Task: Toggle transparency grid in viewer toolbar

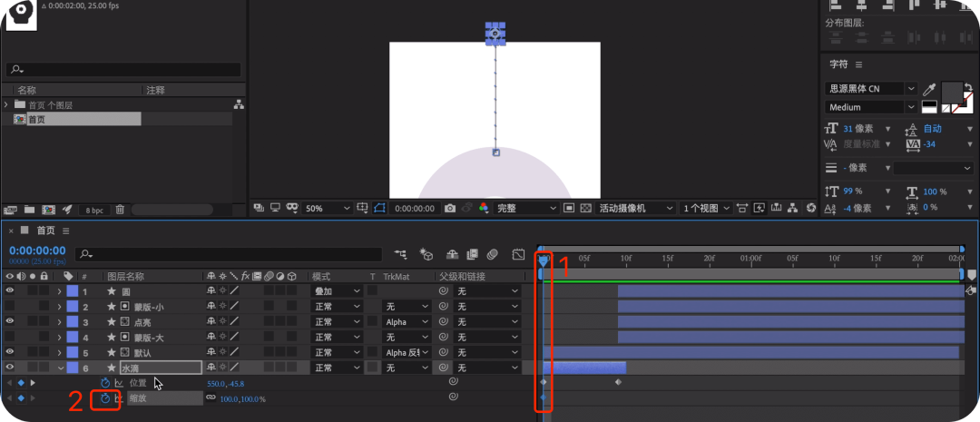Action: point(585,208)
